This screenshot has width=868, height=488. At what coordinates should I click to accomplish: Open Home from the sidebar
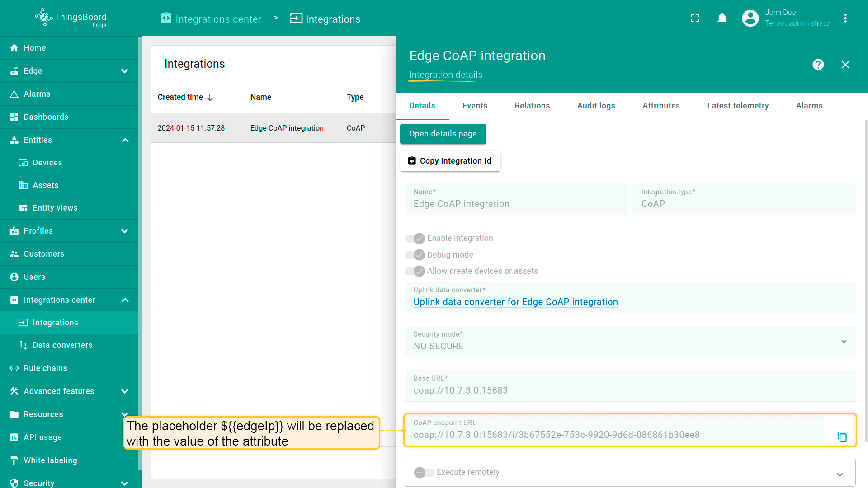[69, 48]
